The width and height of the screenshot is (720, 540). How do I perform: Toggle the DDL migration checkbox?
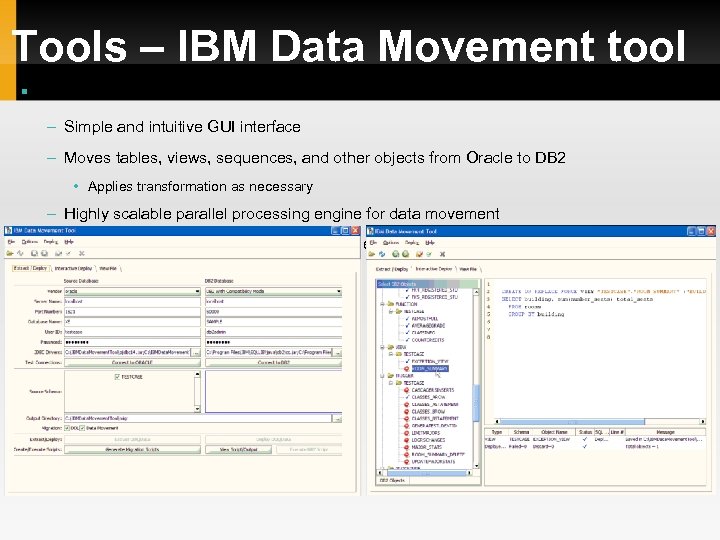[x=67, y=428]
